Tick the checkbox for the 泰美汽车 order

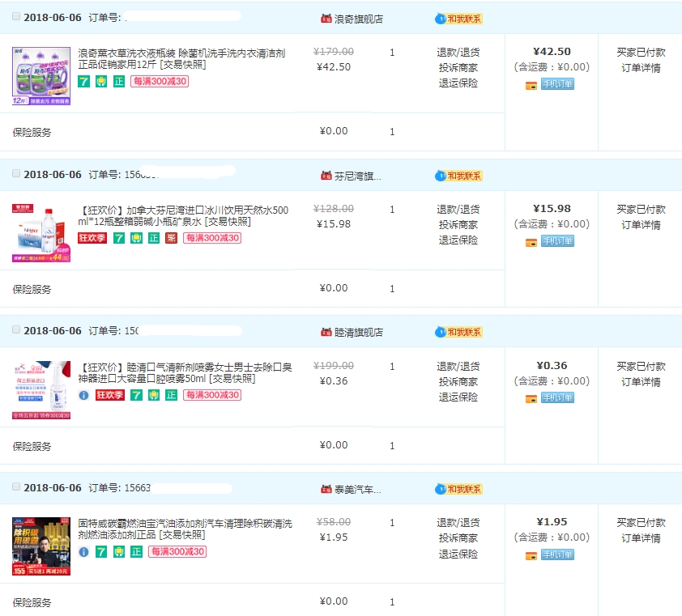click(16, 486)
